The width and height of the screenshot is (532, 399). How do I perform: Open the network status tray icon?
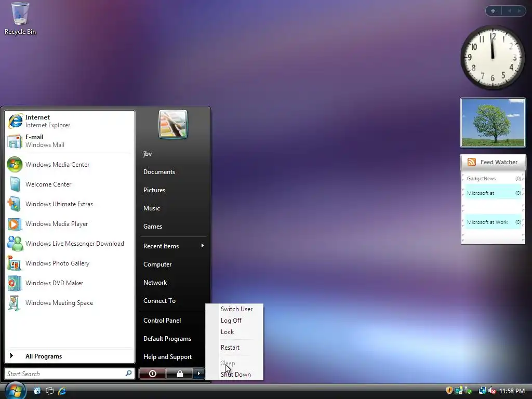[482, 391]
